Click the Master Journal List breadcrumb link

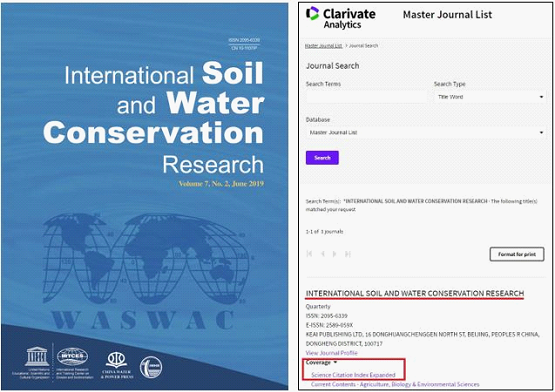pos(324,46)
